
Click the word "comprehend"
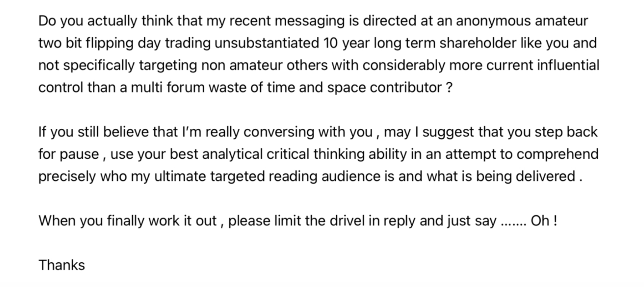click(559, 154)
